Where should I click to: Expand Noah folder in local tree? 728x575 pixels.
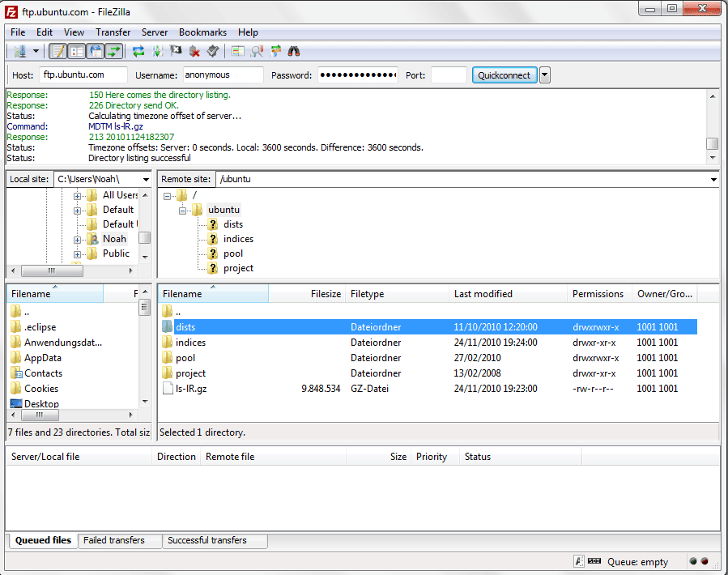[x=77, y=240]
